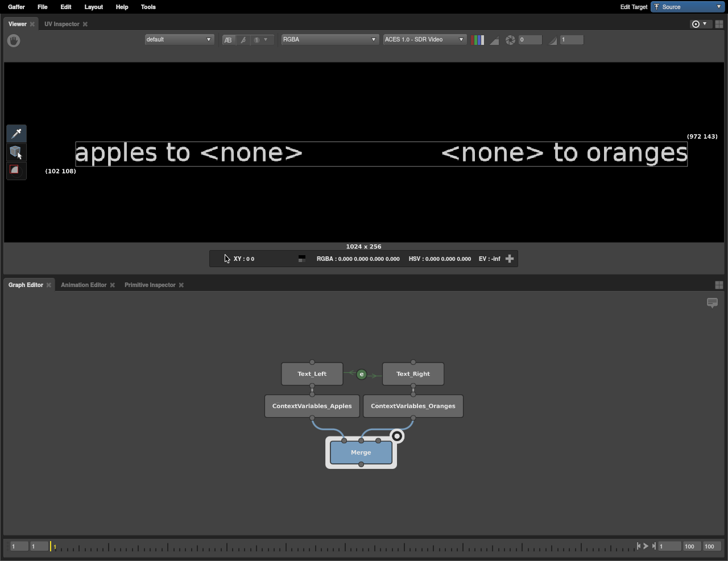Click the play forward button in timeline
The height and width of the screenshot is (561, 728).
(646, 546)
